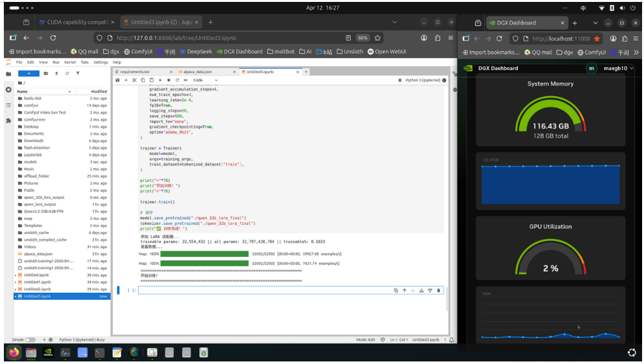Open the property inspector on the right sidebar
The image size is (644, 364).
[x=455, y=74]
